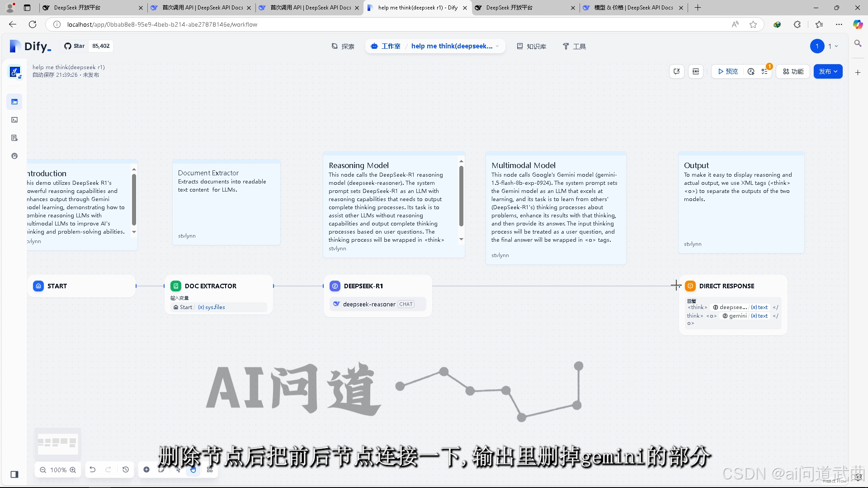The height and width of the screenshot is (488, 868).
Task: Switch to the 工具 tab
Action: [x=574, y=46]
